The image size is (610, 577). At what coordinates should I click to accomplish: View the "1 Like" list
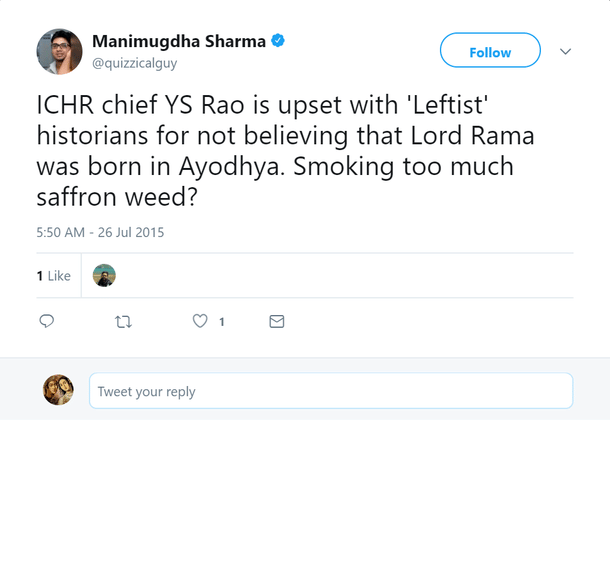[x=54, y=275]
